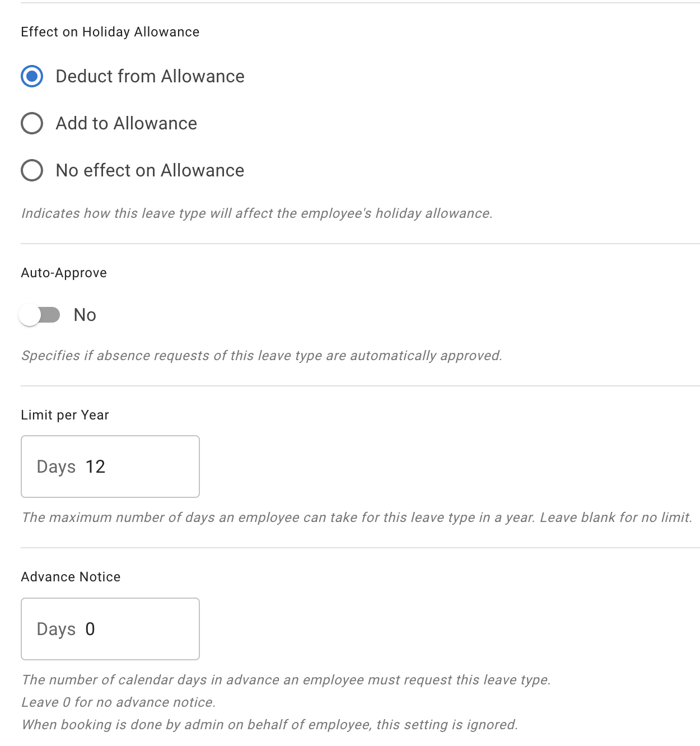This screenshot has width=700, height=746.
Task: Click the "Deduct from Allowance" label text
Action: pyautogui.click(x=150, y=76)
